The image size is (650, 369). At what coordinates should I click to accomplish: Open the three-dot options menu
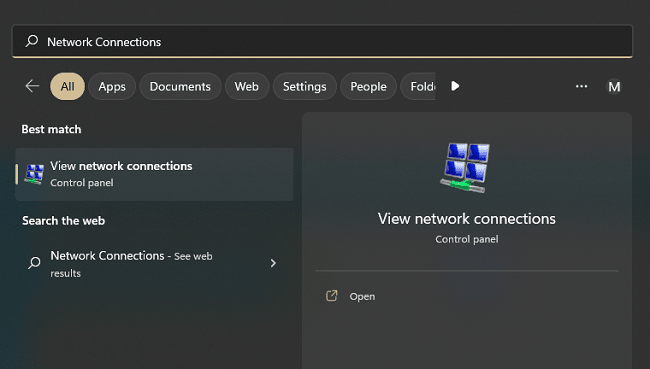(581, 86)
